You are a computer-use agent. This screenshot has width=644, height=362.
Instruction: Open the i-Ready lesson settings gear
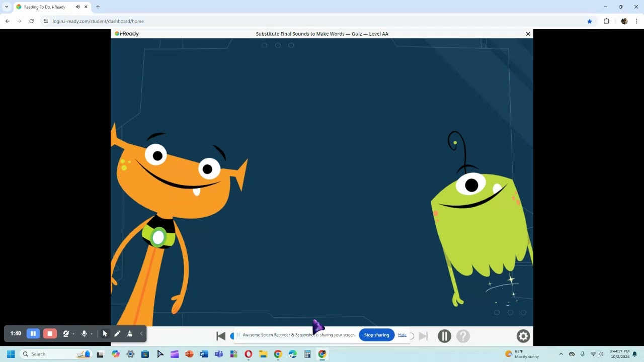click(x=523, y=336)
